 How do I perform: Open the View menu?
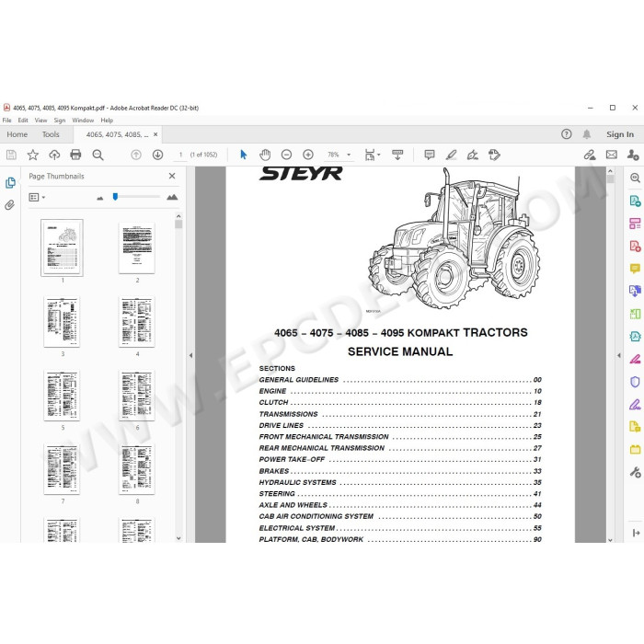pos(40,121)
